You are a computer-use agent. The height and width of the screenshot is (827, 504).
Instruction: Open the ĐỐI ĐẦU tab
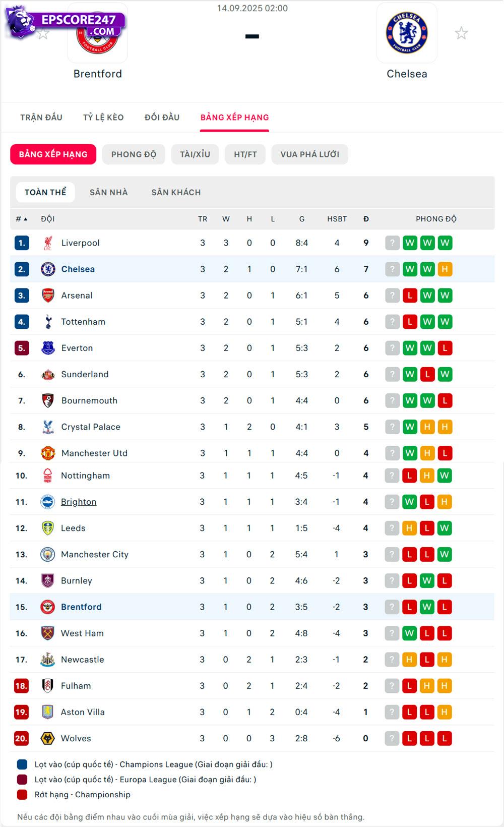(x=162, y=117)
